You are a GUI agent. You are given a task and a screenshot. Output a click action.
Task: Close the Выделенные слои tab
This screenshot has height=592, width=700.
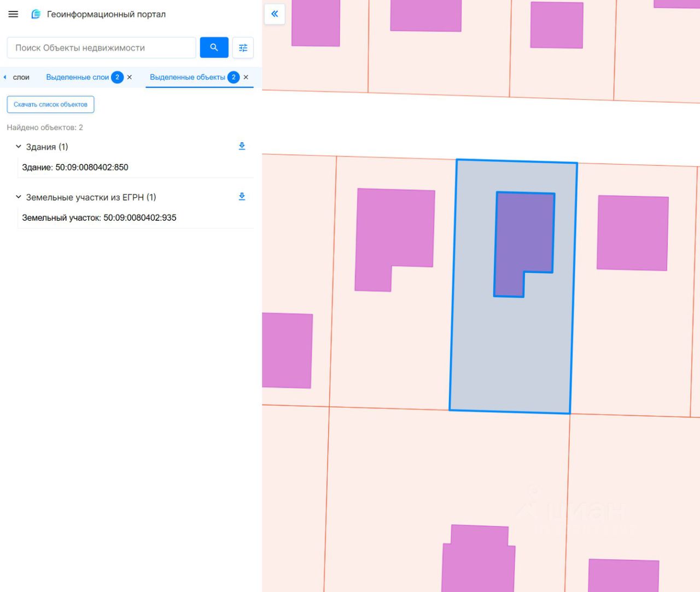point(130,77)
